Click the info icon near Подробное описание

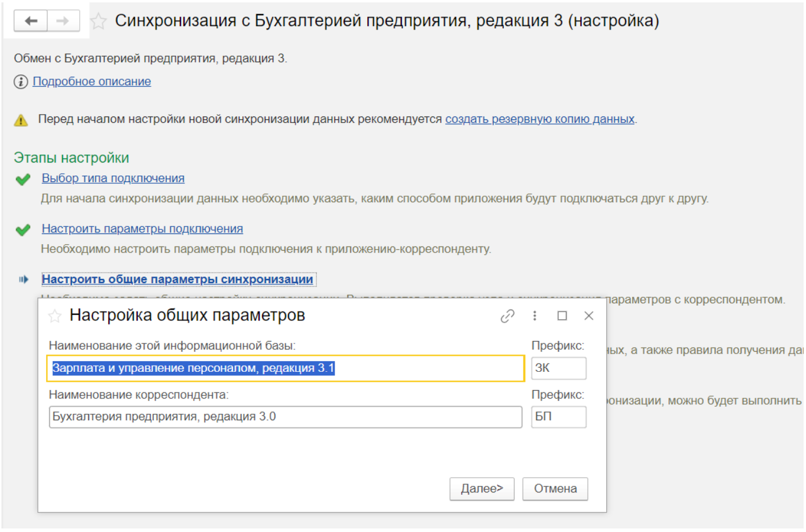[x=21, y=82]
